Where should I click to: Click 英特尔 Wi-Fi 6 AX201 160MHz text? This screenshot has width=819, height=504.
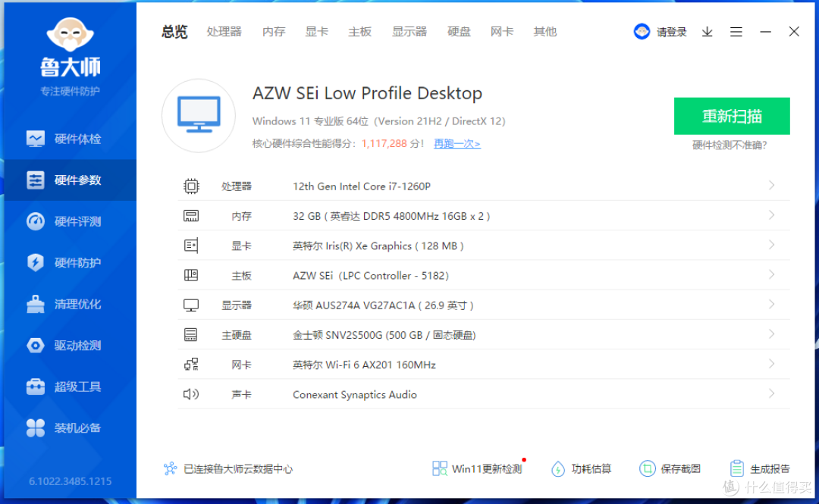364,365
